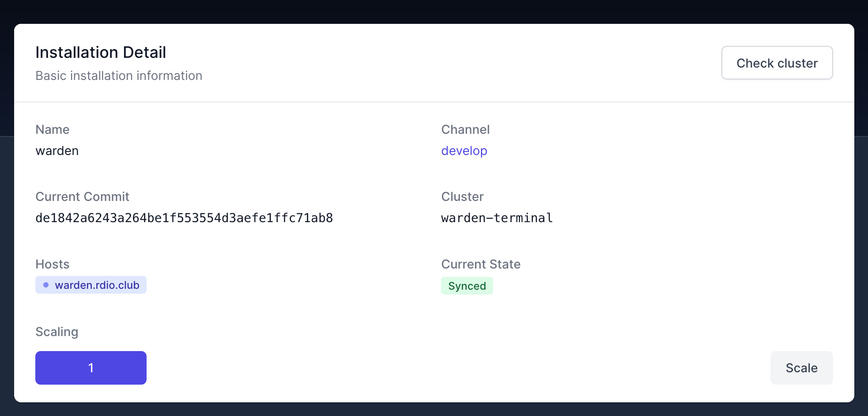Click the Synced state badge
This screenshot has width=868, height=416.
tap(467, 286)
